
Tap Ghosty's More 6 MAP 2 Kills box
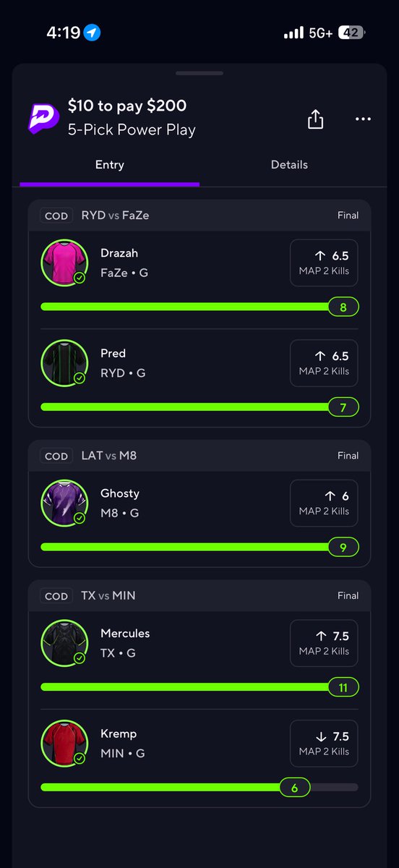[324, 503]
